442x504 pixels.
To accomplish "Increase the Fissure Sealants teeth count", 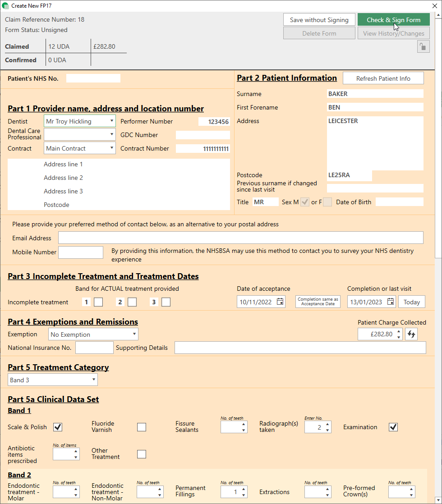I will 244,424.
